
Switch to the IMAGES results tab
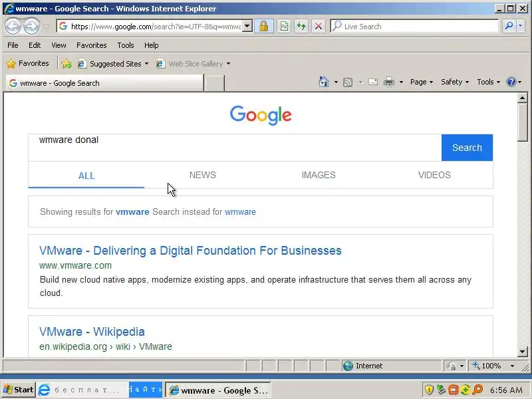point(319,175)
